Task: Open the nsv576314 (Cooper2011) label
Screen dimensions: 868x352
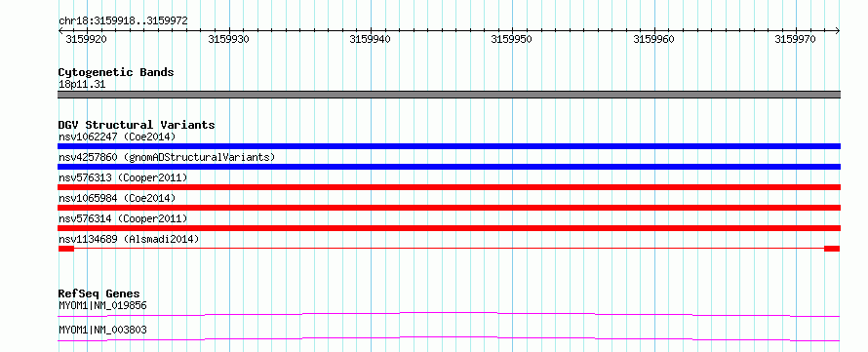Action: pos(123,218)
